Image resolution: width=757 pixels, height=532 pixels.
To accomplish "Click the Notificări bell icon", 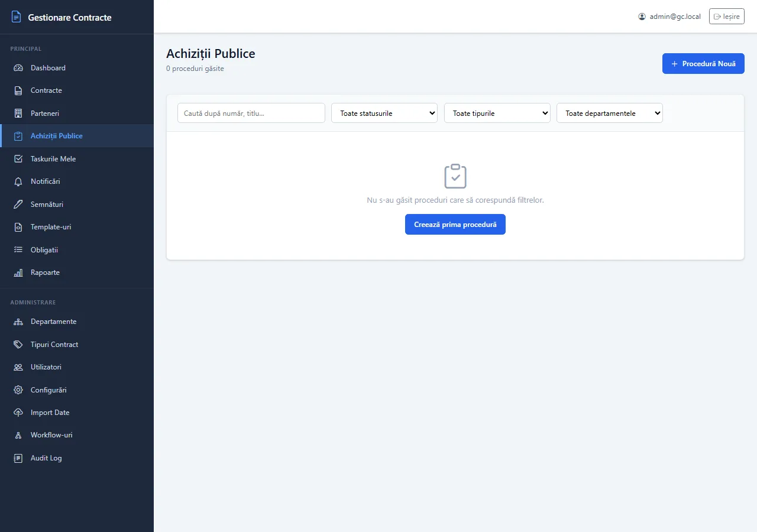I will pos(18,181).
